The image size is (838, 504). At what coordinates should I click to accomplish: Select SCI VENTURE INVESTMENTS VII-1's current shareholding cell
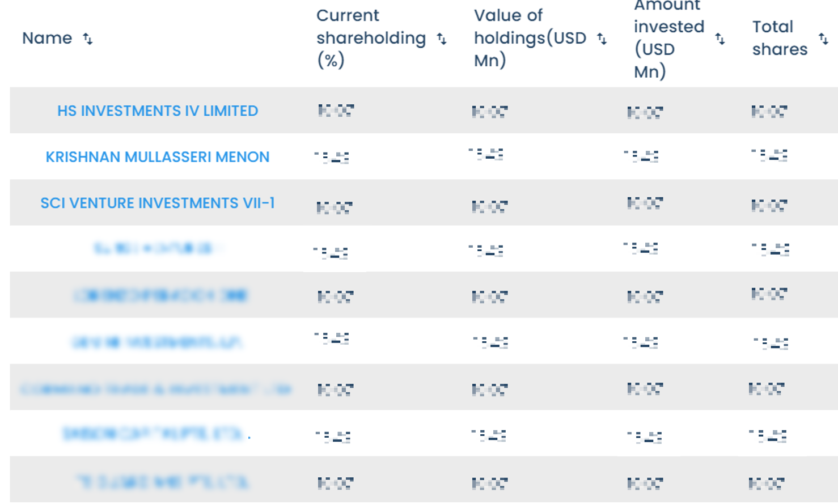coord(335,207)
